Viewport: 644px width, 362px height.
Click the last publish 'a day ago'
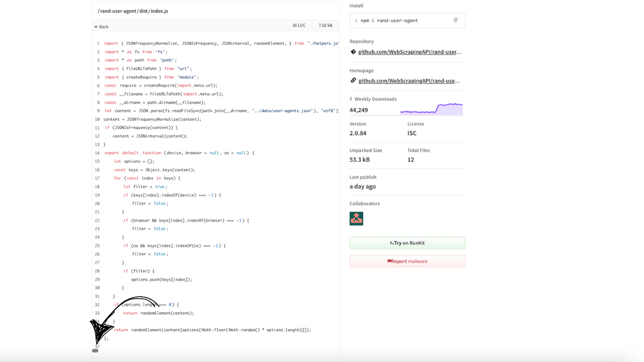(363, 187)
